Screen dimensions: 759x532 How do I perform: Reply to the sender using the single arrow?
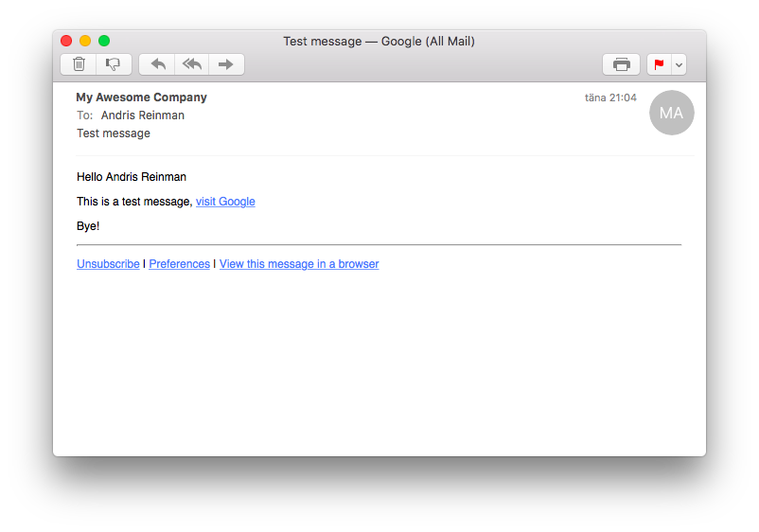(x=157, y=64)
